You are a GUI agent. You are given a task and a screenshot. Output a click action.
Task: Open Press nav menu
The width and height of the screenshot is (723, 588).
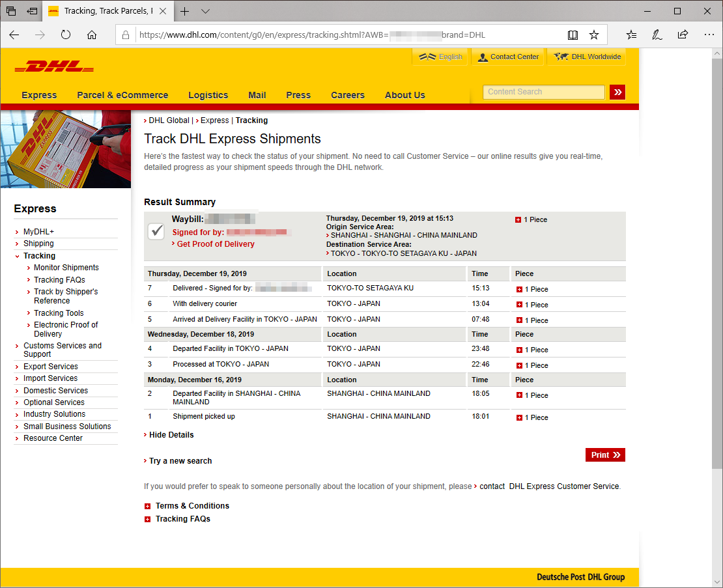point(298,95)
